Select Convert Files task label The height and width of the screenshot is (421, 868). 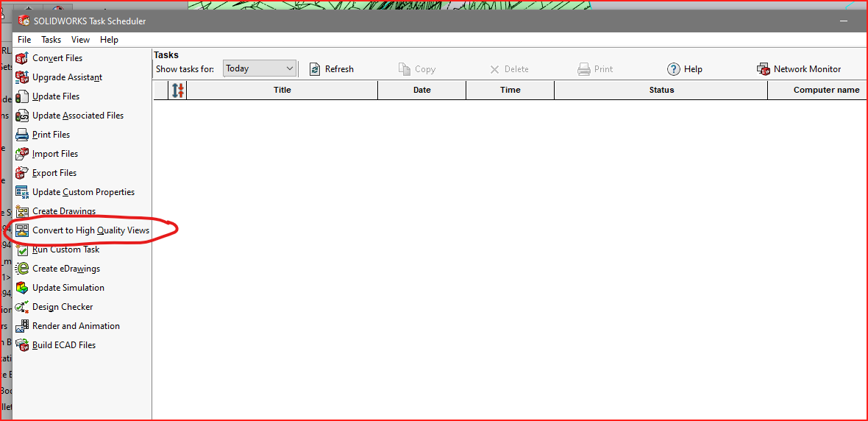[x=57, y=58]
